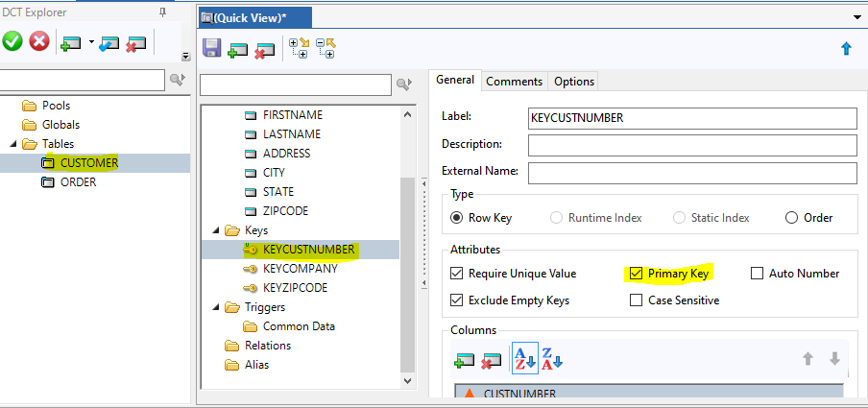
Task: Select the FIRSTNAME column in the tree
Action: point(292,115)
